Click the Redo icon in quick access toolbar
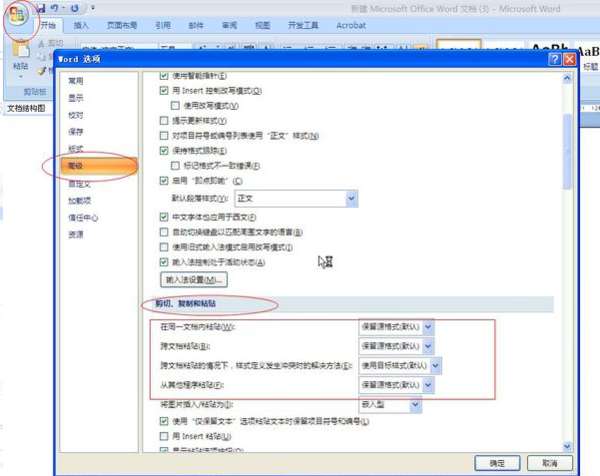Viewport: 600px width, 476px height. [75, 8]
